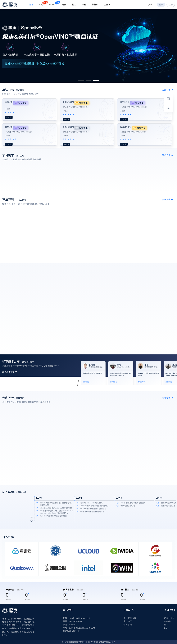
Task: Click 立即打榜 on 打架识别 card
Action: tap(9, 144)
